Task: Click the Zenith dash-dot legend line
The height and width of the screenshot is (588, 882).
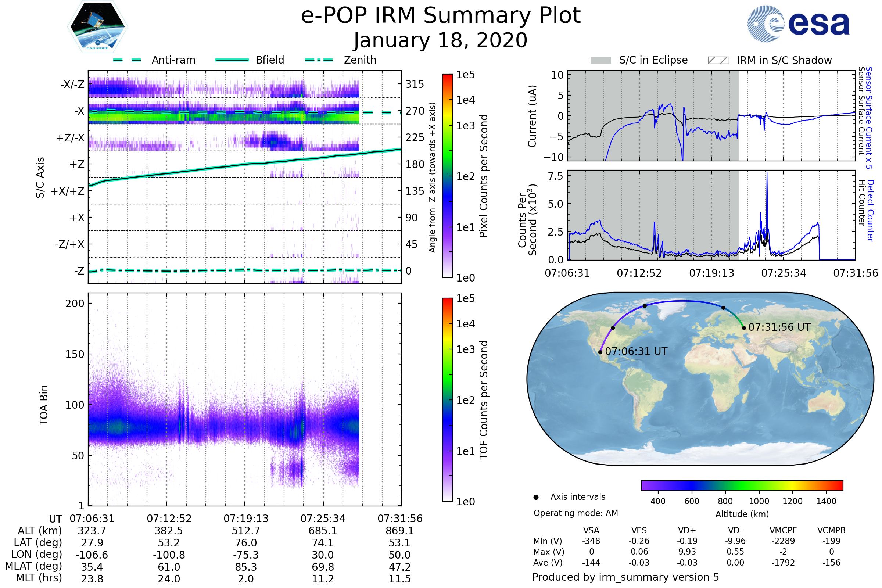Action: tap(319, 60)
